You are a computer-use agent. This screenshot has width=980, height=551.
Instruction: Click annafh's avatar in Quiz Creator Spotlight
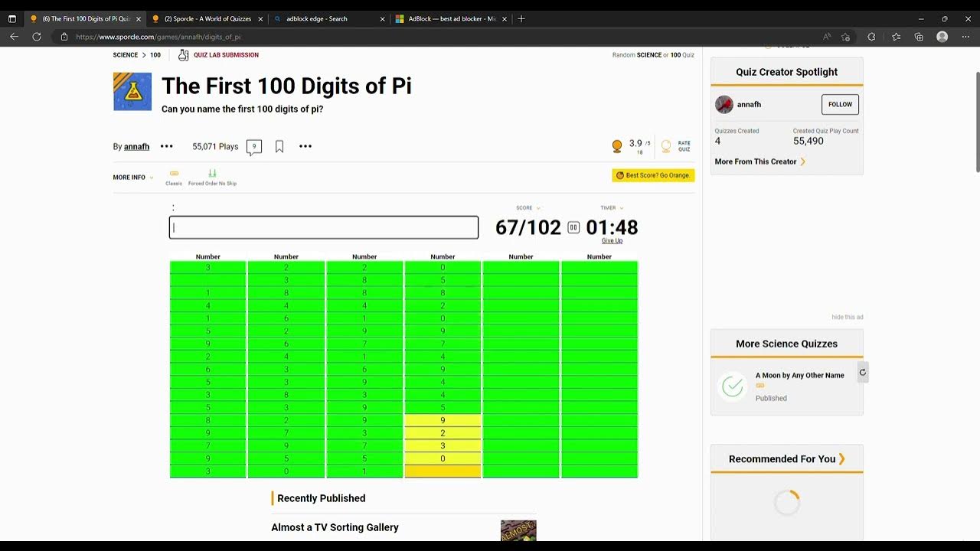pyautogui.click(x=724, y=105)
